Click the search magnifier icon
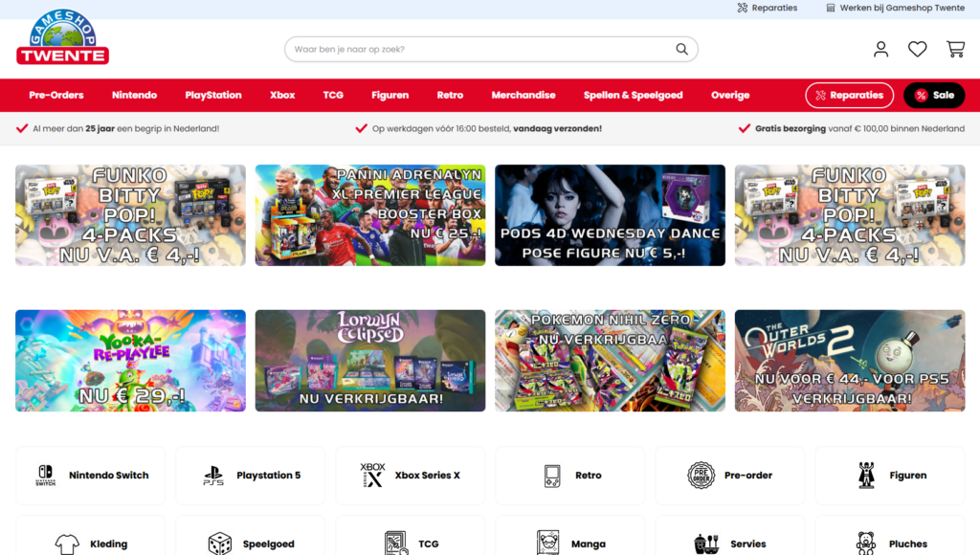This screenshot has width=980, height=555. [x=681, y=50]
